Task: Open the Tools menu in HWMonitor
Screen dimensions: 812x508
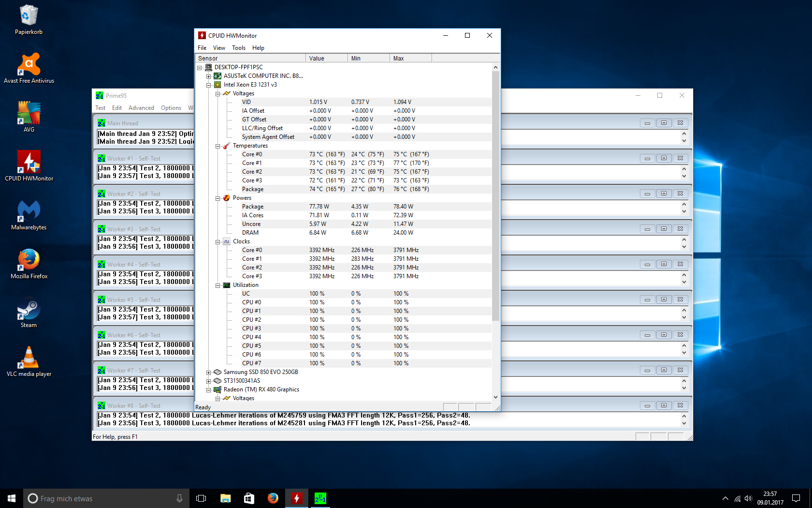Action: click(239, 48)
